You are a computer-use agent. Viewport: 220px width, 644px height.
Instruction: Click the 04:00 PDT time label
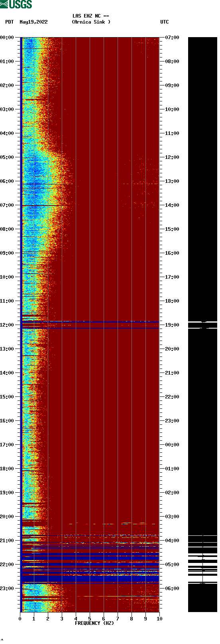coord(7,133)
